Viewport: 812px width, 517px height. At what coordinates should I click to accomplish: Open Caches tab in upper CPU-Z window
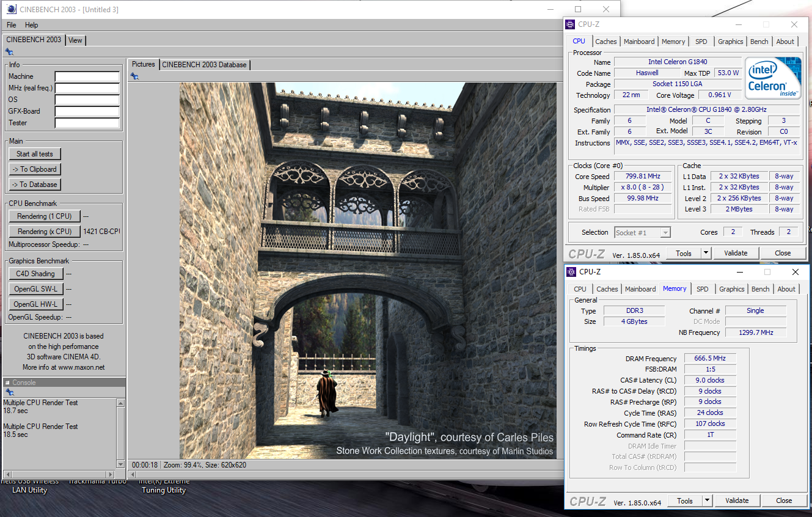click(606, 42)
